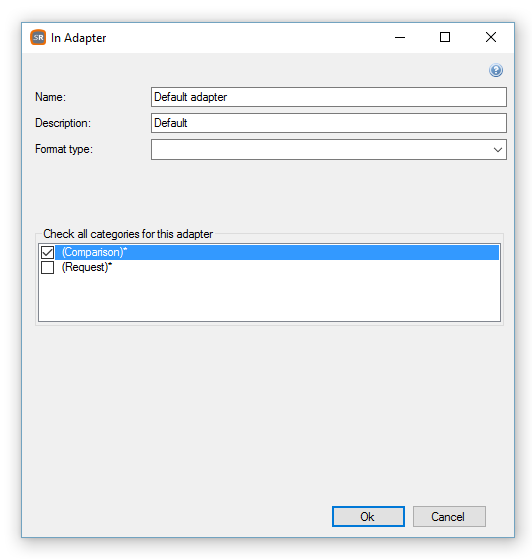This screenshot has width=532, height=559.
Task: Click the Format type: label
Action: 64,149
